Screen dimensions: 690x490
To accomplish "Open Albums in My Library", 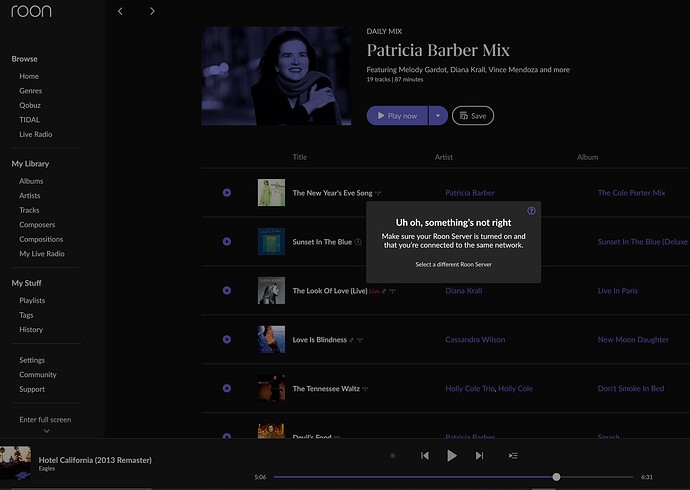I will coord(31,181).
